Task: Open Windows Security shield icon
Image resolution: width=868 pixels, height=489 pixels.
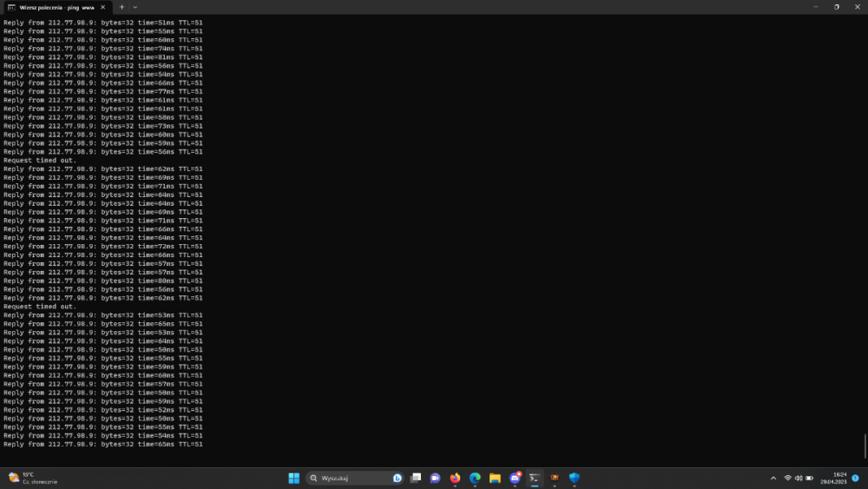Action: (574, 478)
